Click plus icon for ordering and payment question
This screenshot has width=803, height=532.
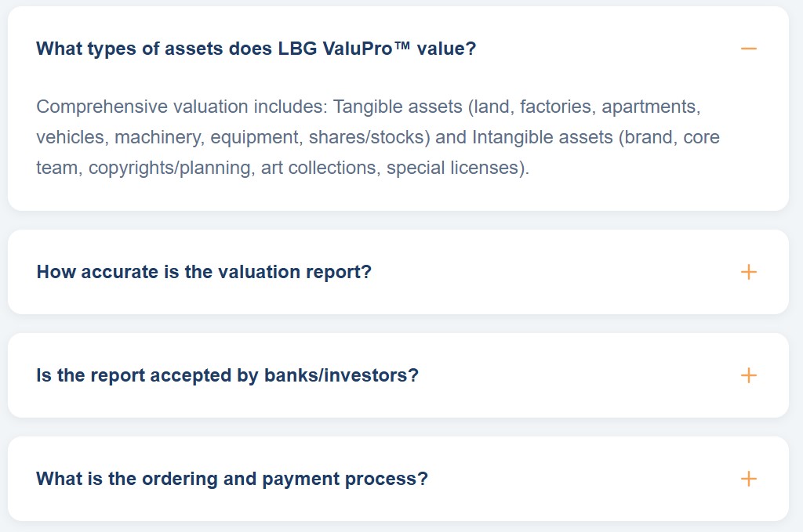[x=748, y=479]
